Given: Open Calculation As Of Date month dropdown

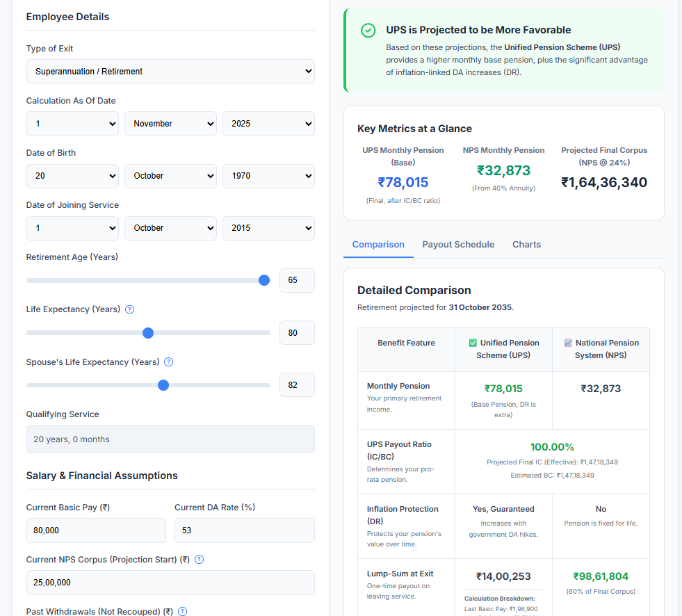Looking at the screenshot, I should coord(170,124).
